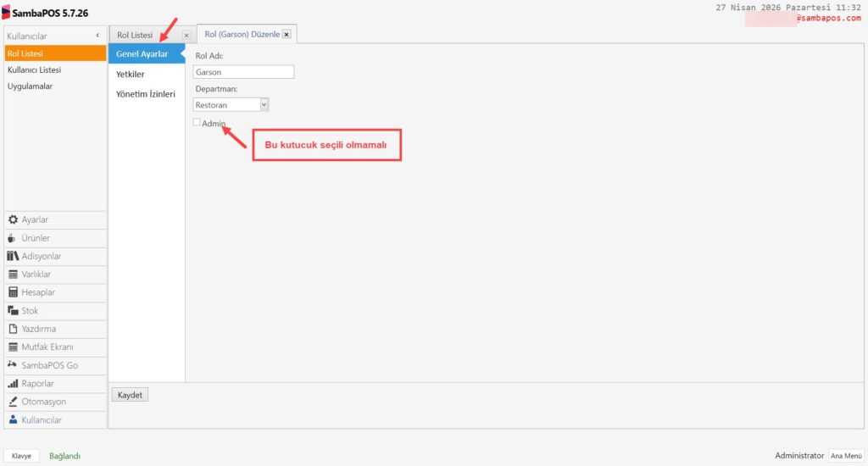This screenshot has height=466, width=868.
Task: Open Raporlar via the bar-chart icon
Action: (x=13, y=384)
